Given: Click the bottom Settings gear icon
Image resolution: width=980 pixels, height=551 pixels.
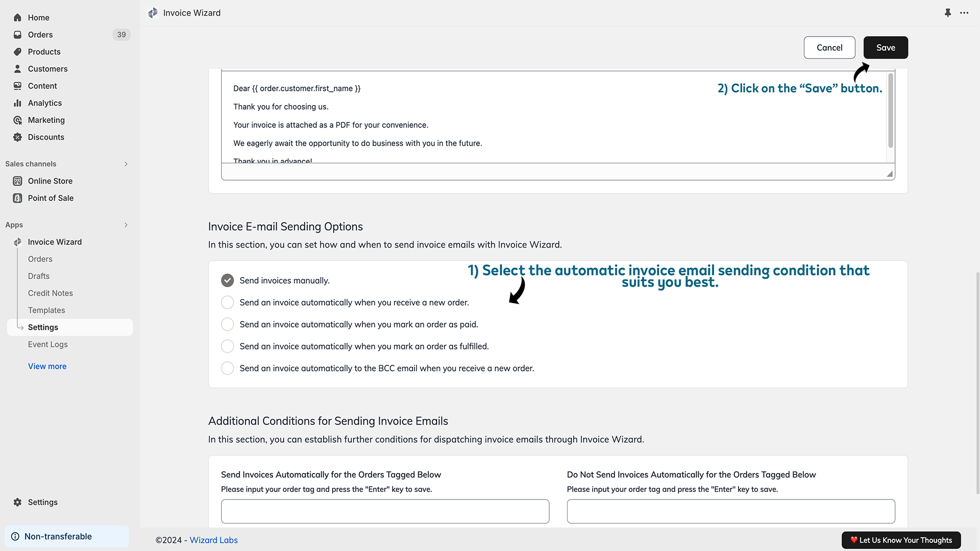Looking at the screenshot, I should (x=17, y=502).
